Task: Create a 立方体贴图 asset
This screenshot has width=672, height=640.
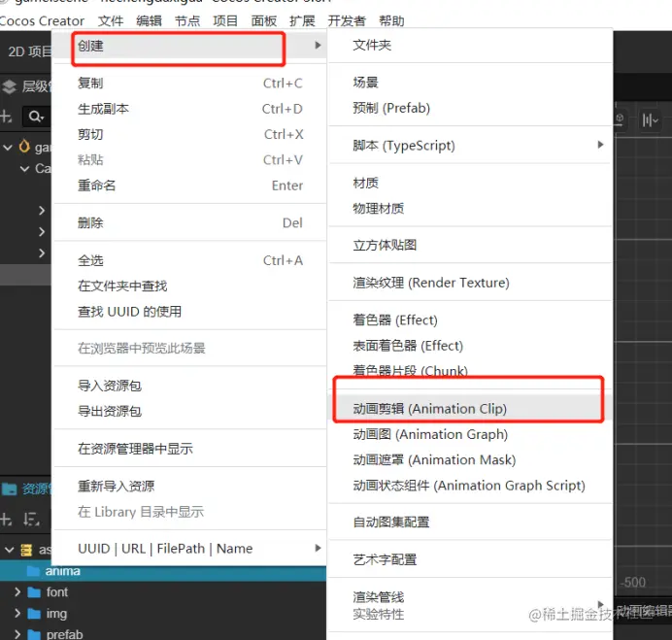Action: (470, 245)
